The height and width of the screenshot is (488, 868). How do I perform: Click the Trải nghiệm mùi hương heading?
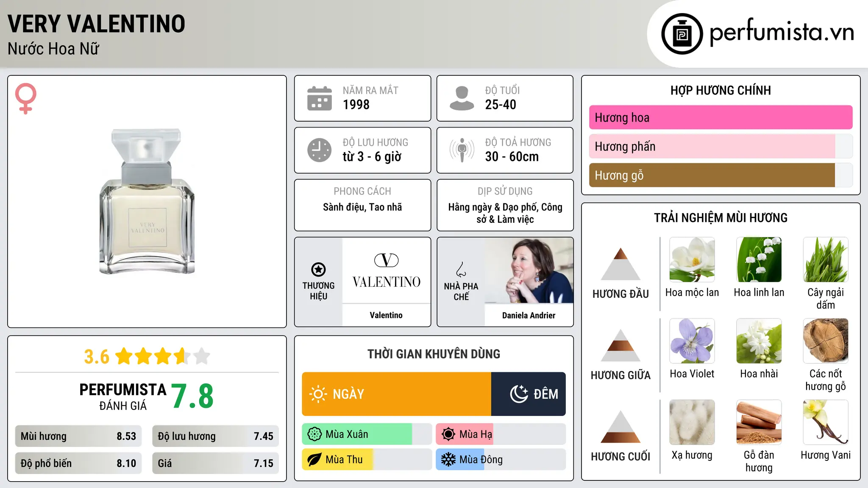pyautogui.click(x=721, y=218)
